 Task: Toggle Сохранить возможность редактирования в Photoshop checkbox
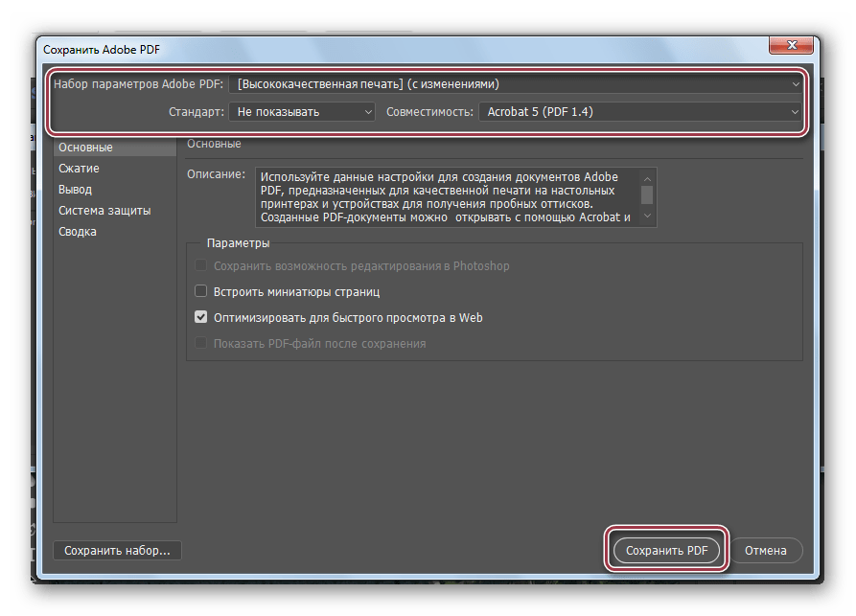pyautogui.click(x=201, y=266)
